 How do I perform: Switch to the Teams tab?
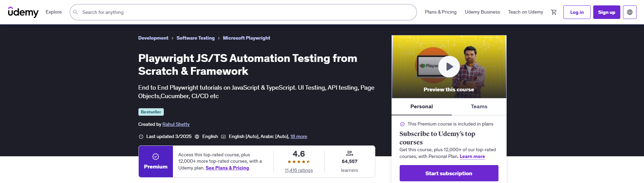pyautogui.click(x=479, y=107)
